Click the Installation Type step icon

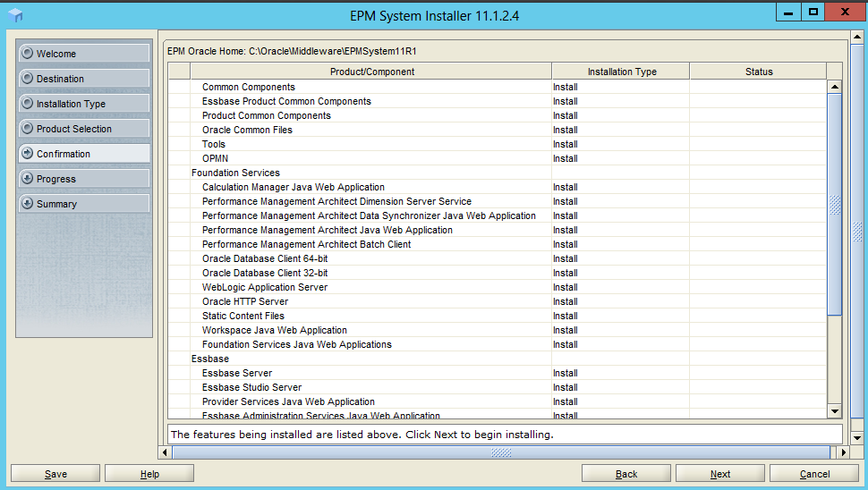point(27,103)
